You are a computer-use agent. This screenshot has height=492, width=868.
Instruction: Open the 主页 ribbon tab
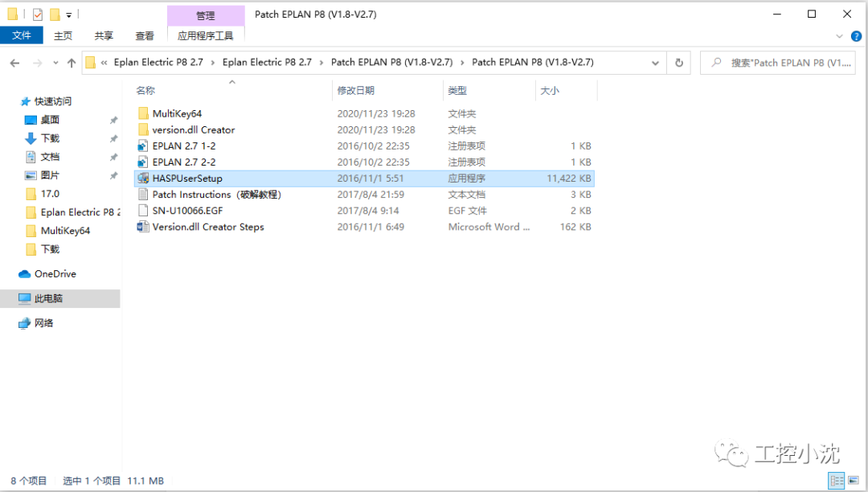[63, 35]
